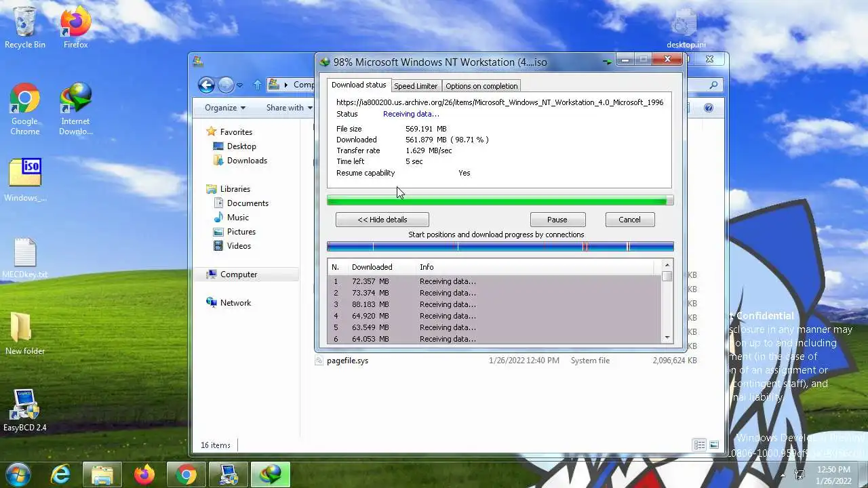Select connection row 5 with 63.549 MB
This screenshot has width=868, height=488.
tap(495, 327)
